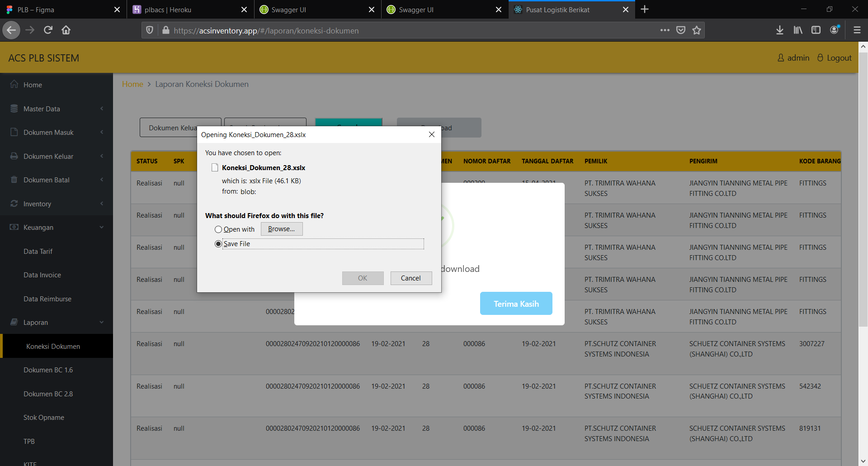This screenshot has height=466, width=868.
Task: Reload the page with the refresh icon
Action: 48,30
